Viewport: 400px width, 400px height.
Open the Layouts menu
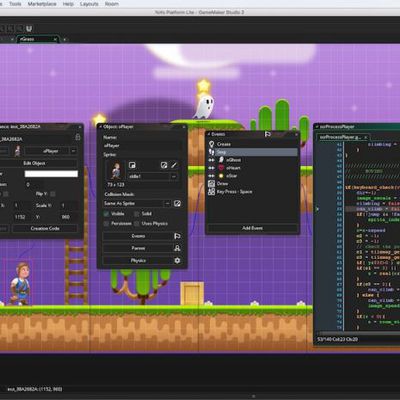coord(89,4)
